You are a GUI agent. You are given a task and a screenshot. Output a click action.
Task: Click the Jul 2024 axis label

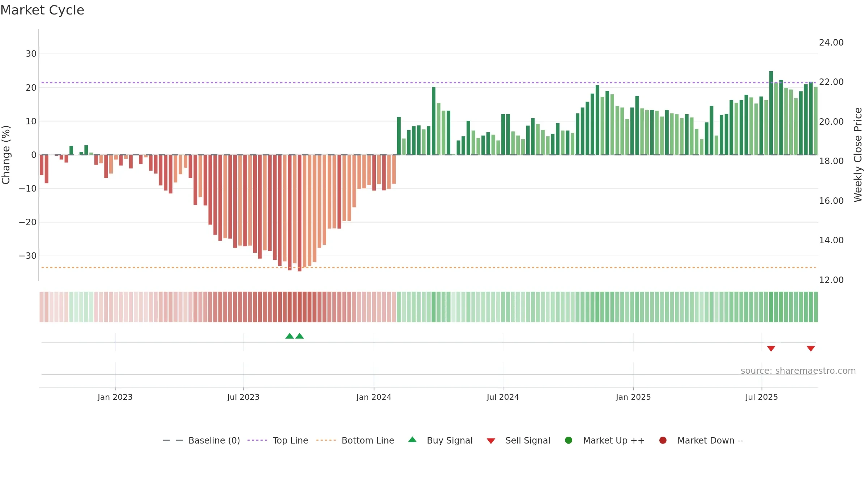coord(503,397)
